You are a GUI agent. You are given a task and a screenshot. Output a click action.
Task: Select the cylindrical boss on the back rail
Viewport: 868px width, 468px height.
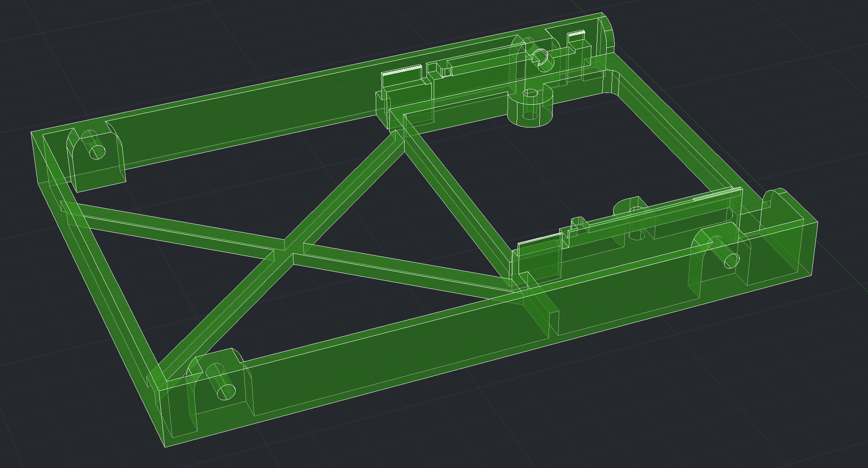(x=530, y=106)
